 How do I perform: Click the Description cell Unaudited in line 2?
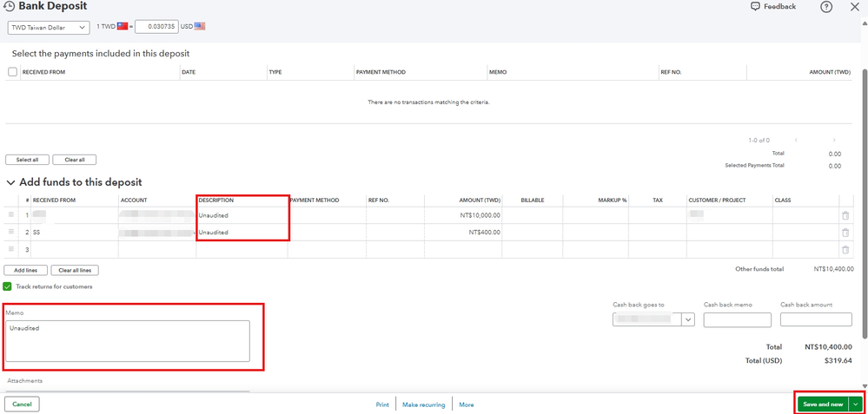coord(242,233)
